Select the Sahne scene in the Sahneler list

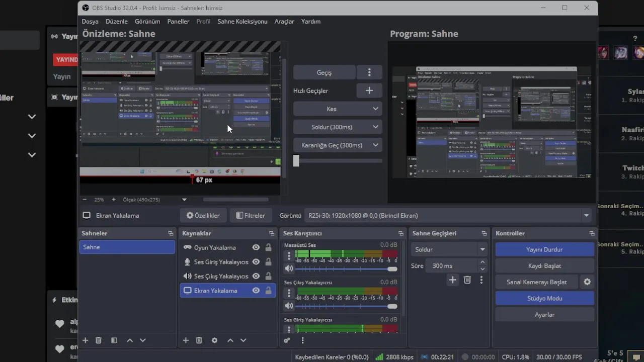[127, 247]
